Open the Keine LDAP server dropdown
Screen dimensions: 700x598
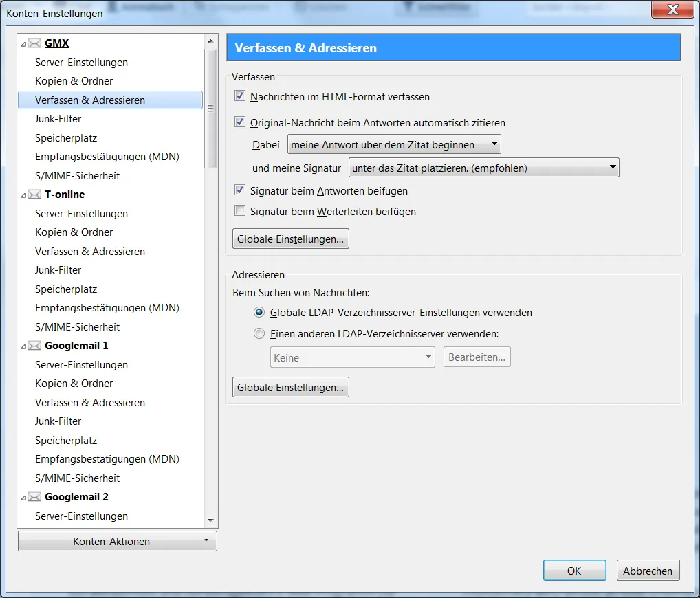(352, 357)
